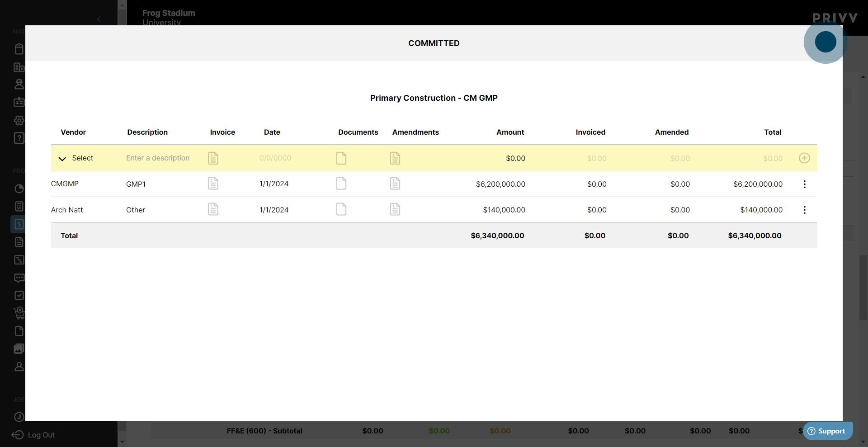The image size is (868, 447).
Task: Click the $6,200,000.00 amount cell
Action: [500, 184]
